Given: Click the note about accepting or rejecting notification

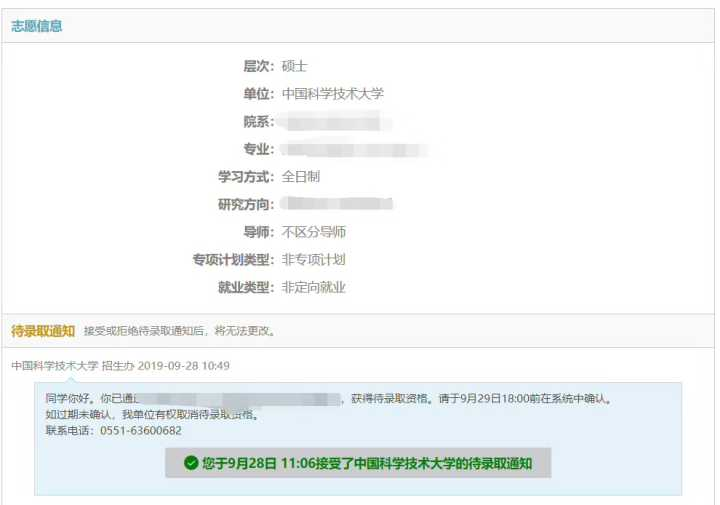Looking at the screenshot, I should [180, 331].
